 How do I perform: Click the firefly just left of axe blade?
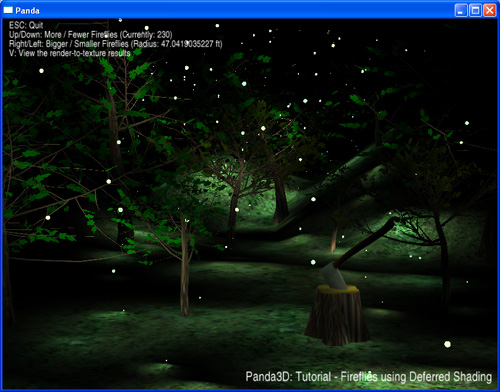pyautogui.click(x=313, y=262)
